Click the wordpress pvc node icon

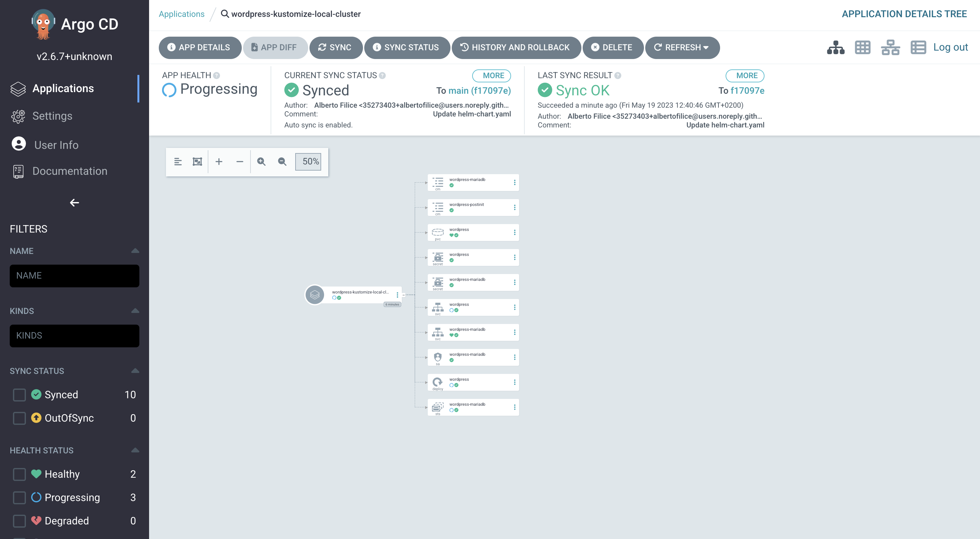coord(437,232)
